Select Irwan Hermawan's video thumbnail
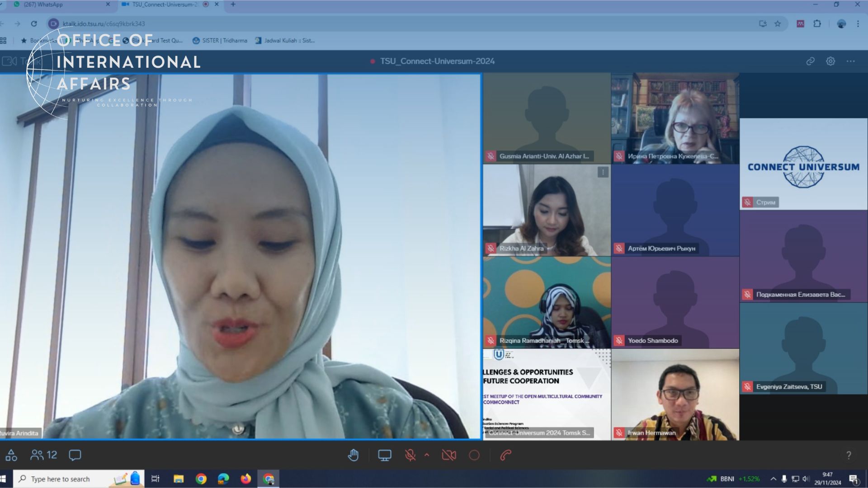The width and height of the screenshot is (868, 488). tap(675, 394)
